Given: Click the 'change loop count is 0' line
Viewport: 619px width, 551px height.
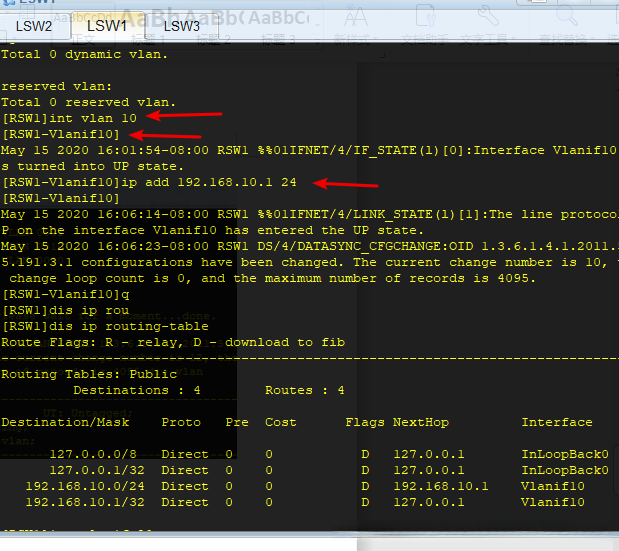Looking at the screenshot, I should (272, 278).
